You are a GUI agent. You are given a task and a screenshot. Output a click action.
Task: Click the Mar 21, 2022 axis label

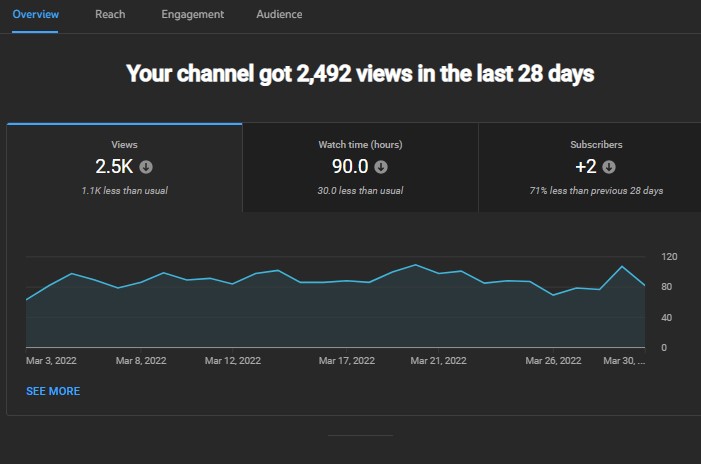pyautogui.click(x=438, y=361)
